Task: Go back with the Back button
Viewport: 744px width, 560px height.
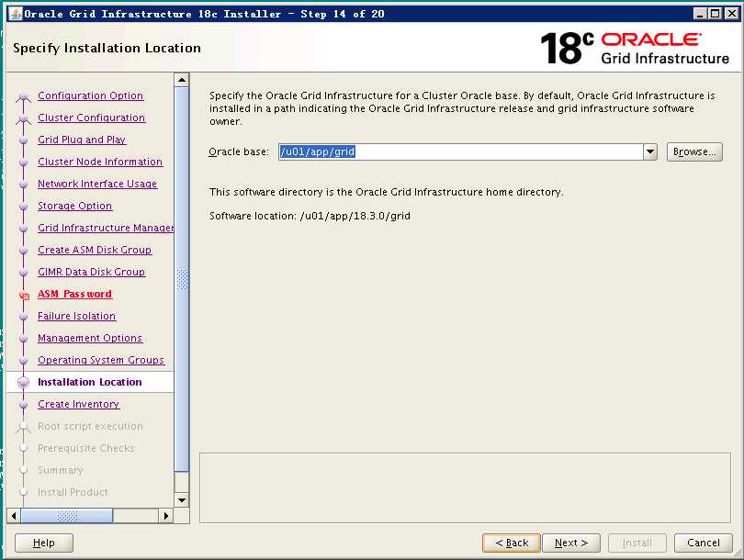Action: tap(512, 543)
